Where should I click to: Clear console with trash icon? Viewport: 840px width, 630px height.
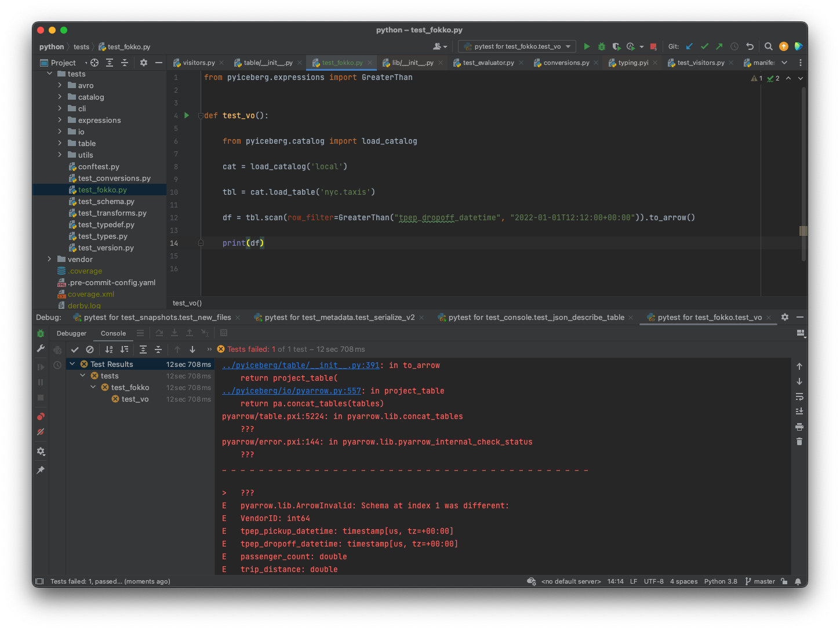[799, 442]
